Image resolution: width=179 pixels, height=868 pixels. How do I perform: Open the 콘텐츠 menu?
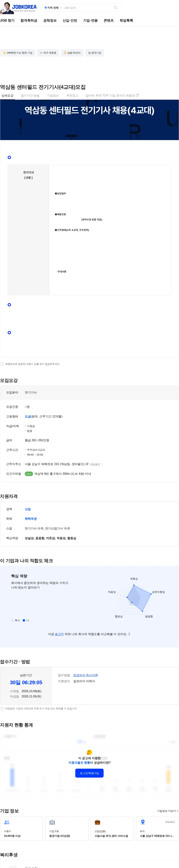[108, 20]
